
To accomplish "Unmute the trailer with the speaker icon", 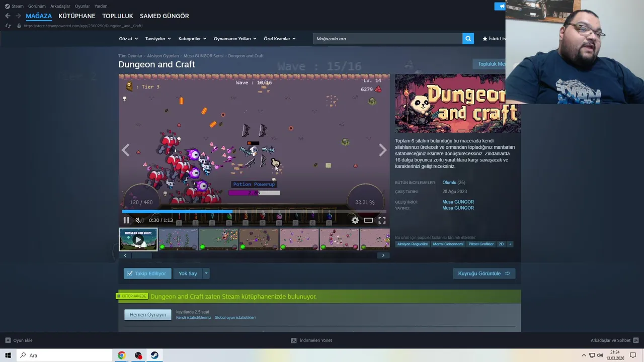I will pyautogui.click(x=139, y=220).
